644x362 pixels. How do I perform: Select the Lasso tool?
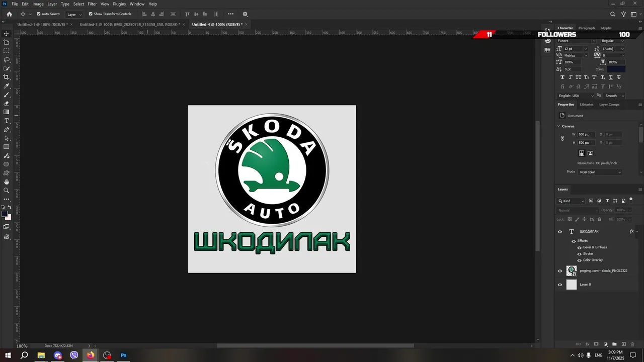tap(7, 59)
